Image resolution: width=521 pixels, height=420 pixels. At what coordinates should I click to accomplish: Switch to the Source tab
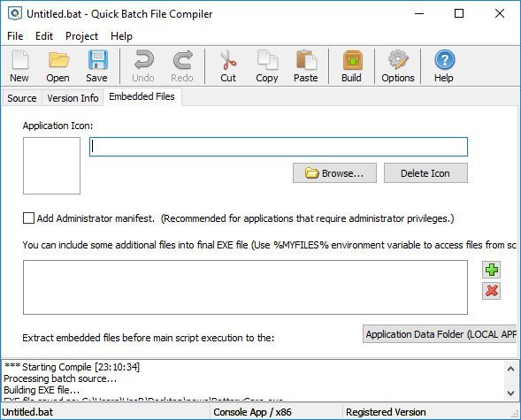pyautogui.click(x=22, y=98)
